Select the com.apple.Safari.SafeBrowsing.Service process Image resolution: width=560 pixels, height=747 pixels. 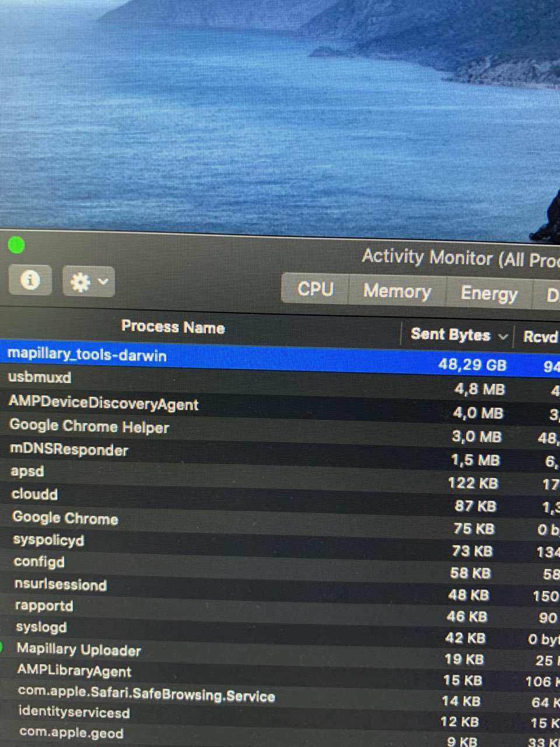146,693
